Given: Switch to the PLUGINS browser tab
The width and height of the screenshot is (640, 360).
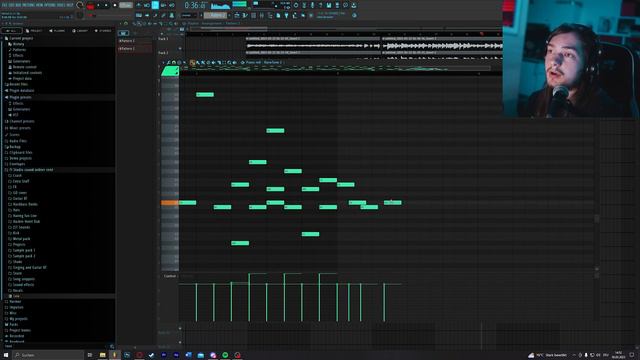Looking at the screenshot, I should tap(58, 31).
